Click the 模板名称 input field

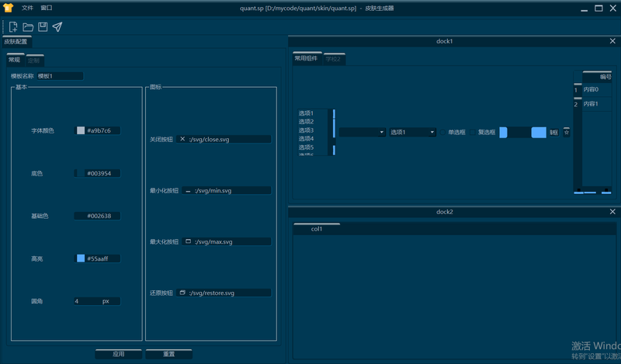pyautogui.click(x=60, y=76)
